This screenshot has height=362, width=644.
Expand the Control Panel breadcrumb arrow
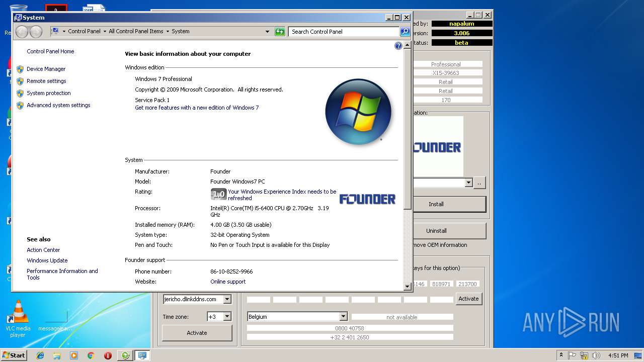tap(105, 32)
